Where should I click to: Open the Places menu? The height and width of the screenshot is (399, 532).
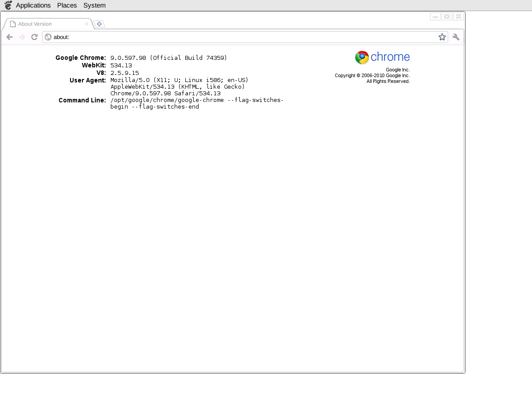(67, 5)
